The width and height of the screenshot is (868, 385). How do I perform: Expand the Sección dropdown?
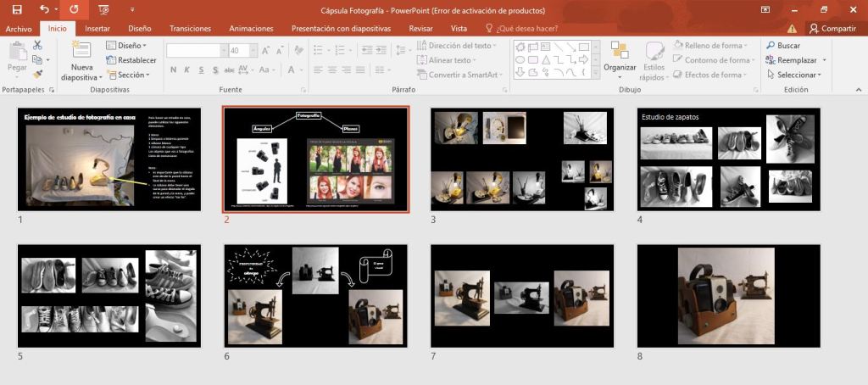point(131,75)
